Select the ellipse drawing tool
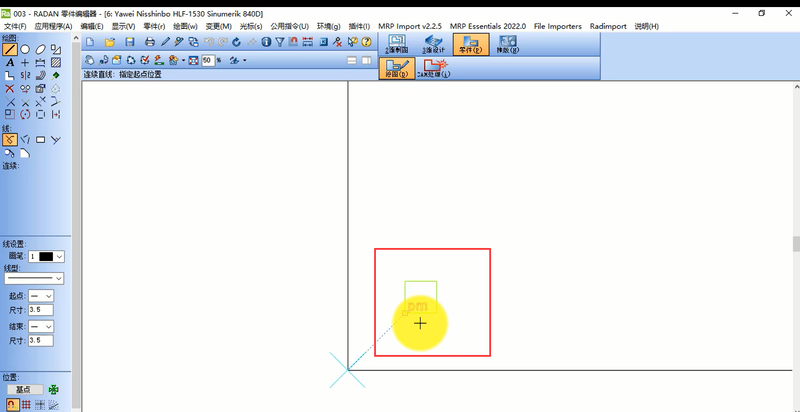The width and height of the screenshot is (800, 412). tap(40, 49)
